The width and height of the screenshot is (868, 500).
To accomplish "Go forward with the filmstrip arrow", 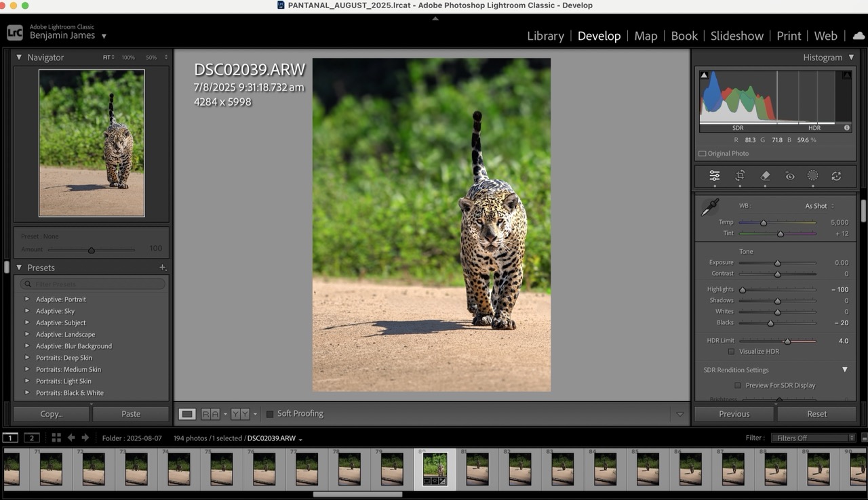I will pyautogui.click(x=85, y=438).
